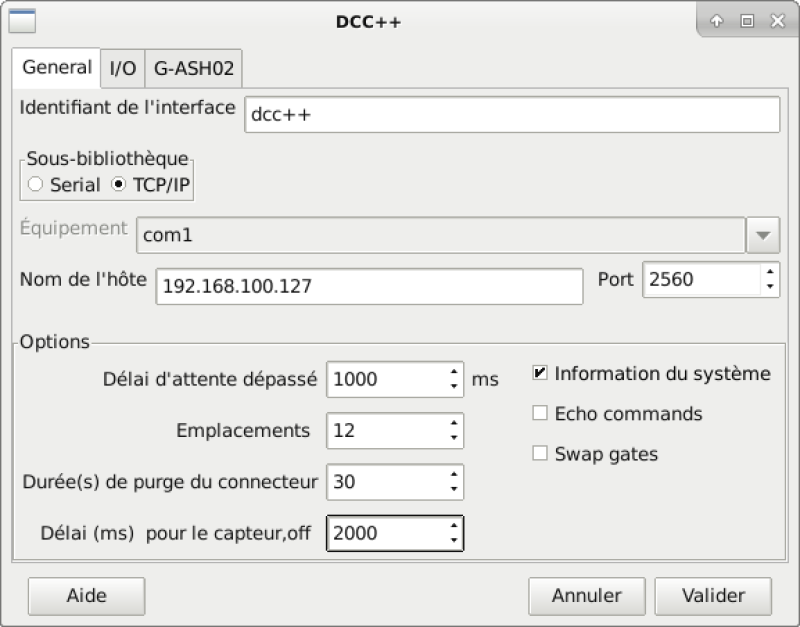Screen dimensions: 800x627
Task: Disable Information du système checkbox
Action: (x=540, y=374)
